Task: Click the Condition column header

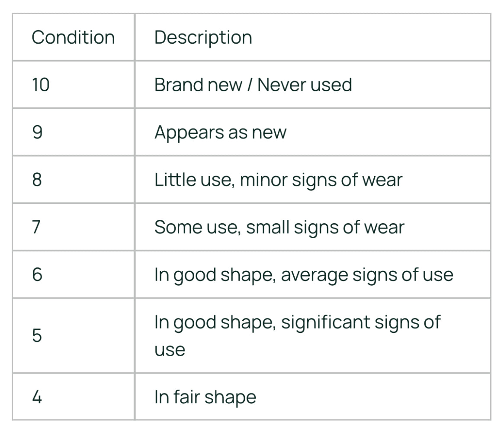Action: click(73, 38)
